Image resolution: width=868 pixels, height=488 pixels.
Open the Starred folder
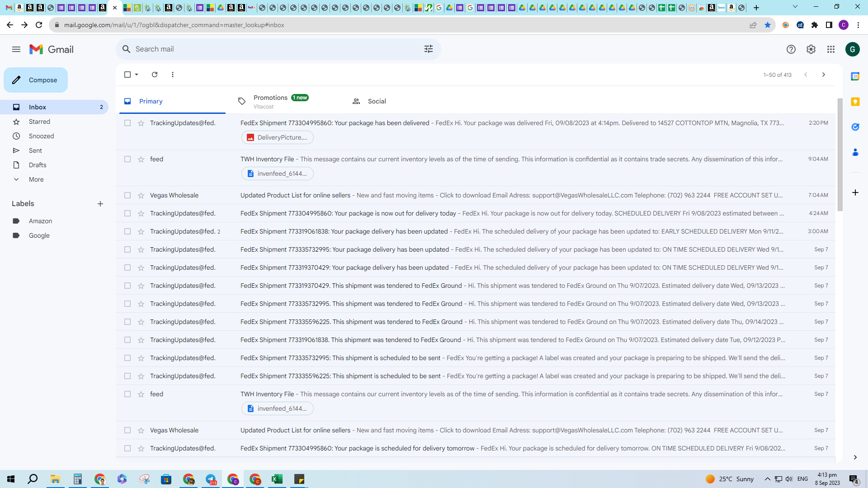pyautogui.click(x=54, y=122)
